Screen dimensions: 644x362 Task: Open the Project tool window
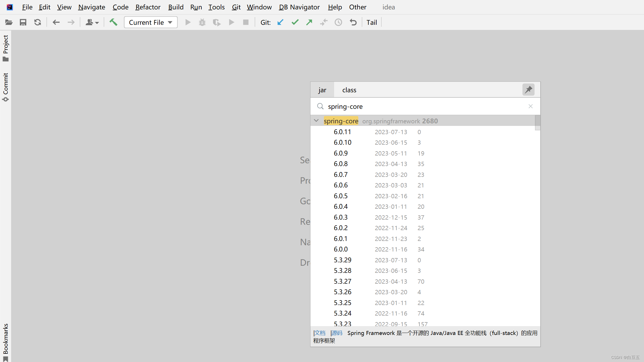point(6,48)
